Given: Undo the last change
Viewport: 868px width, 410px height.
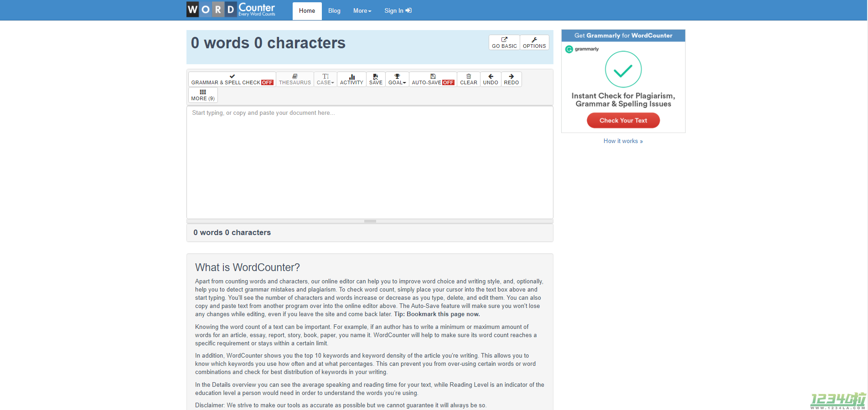Looking at the screenshot, I should [491, 79].
